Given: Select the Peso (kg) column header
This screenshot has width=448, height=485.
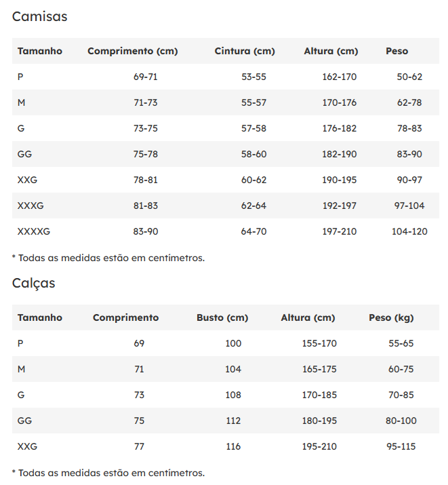Looking at the screenshot, I should pyautogui.click(x=391, y=317).
